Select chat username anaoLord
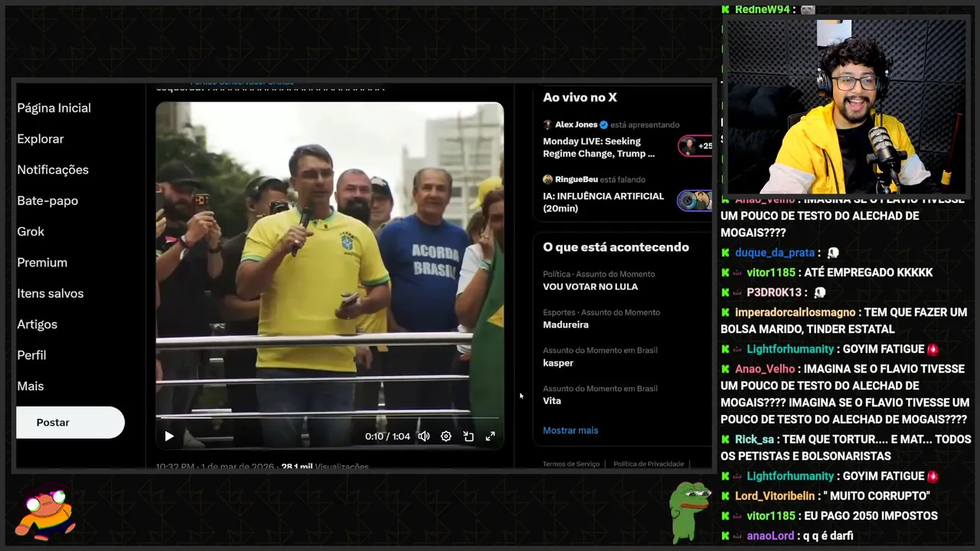Image resolution: width=980 pixels, height=551 pixels. [x=771, y=536]
